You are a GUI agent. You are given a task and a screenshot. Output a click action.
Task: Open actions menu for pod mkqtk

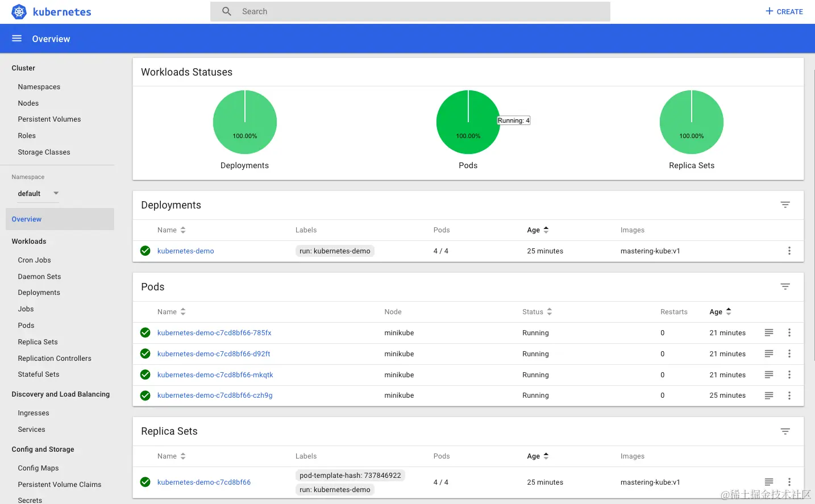coord(789,374)
